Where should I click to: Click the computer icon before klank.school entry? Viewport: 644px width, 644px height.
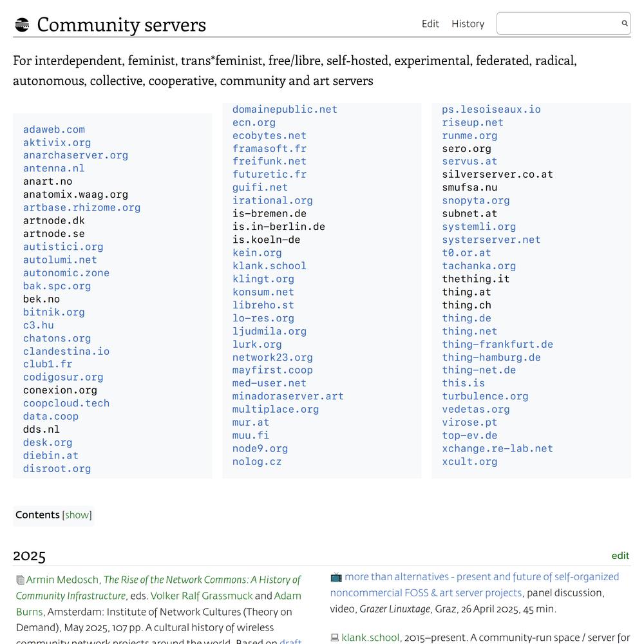click(x=334, y=638)
